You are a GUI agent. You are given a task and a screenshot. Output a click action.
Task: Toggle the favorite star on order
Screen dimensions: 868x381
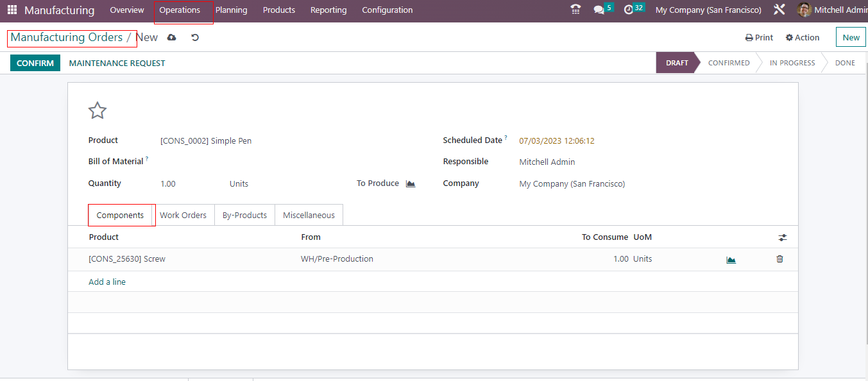tap(98, 111)
